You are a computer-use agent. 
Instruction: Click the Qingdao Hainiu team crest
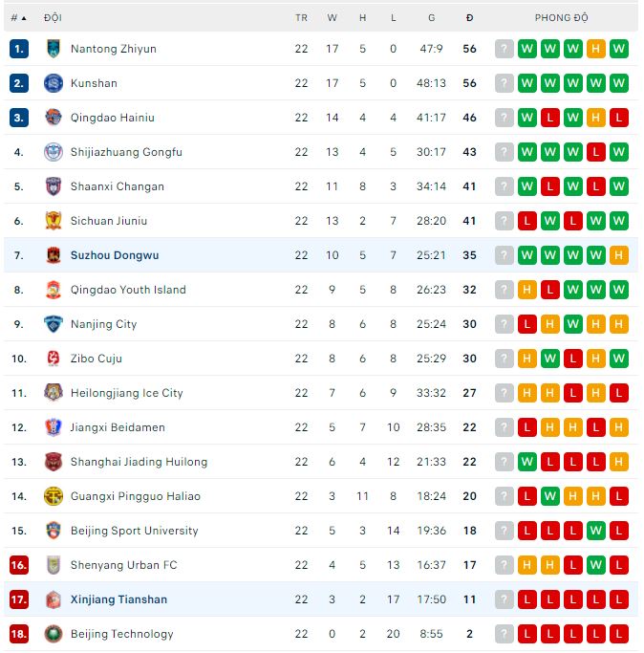54,118
